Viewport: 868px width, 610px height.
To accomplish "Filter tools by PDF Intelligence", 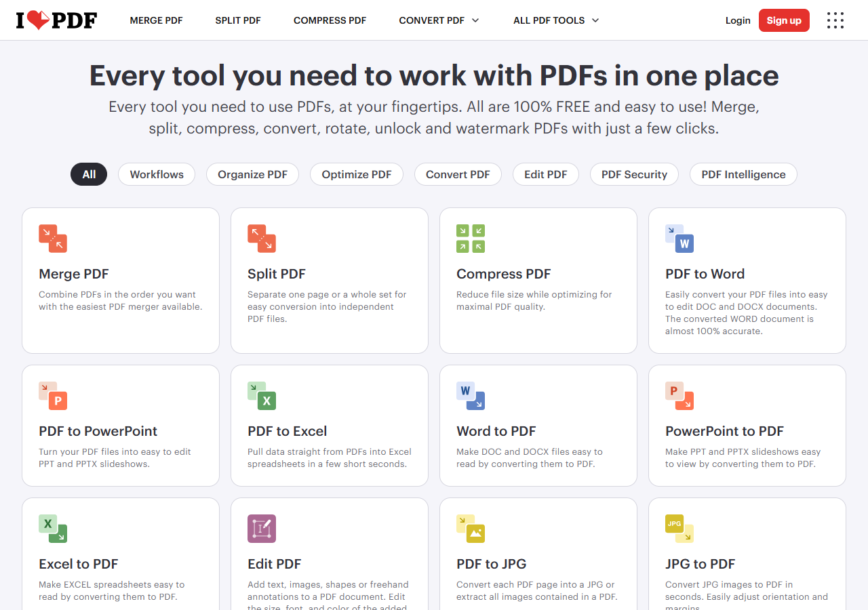I will click(743, 174).
